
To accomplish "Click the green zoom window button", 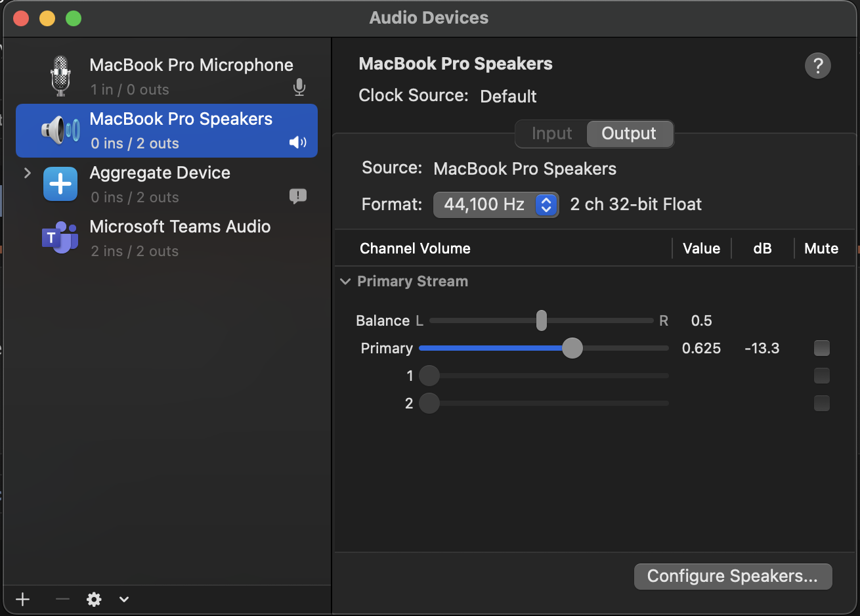I will click(74, 18).
